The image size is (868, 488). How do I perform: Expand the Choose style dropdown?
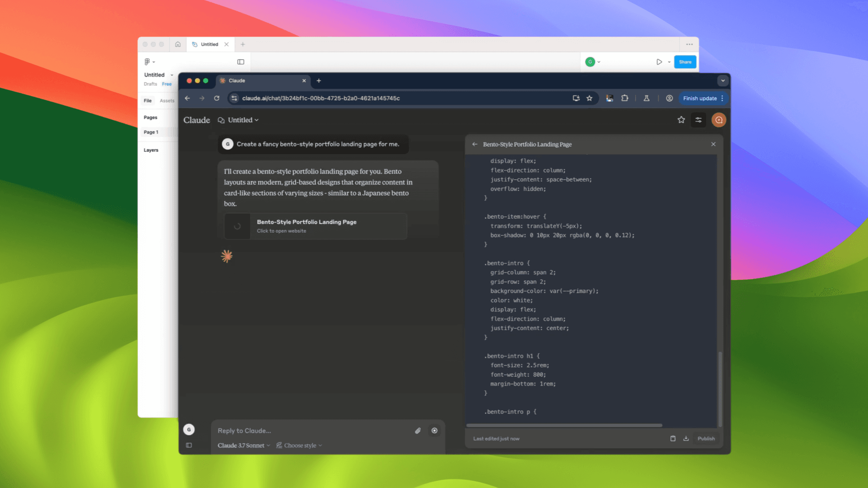click(x=299, y=445)
